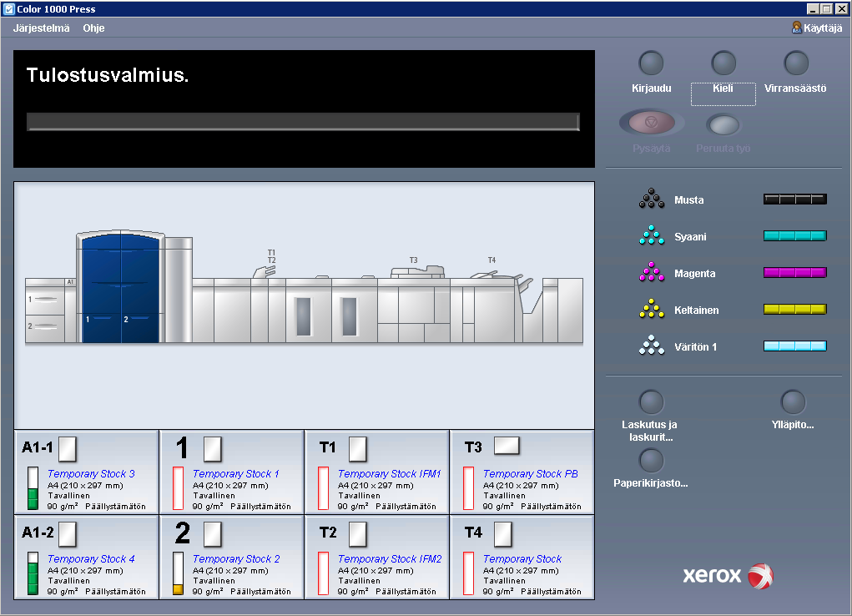Click the Keltainen toner dots icon

(652, 309)
